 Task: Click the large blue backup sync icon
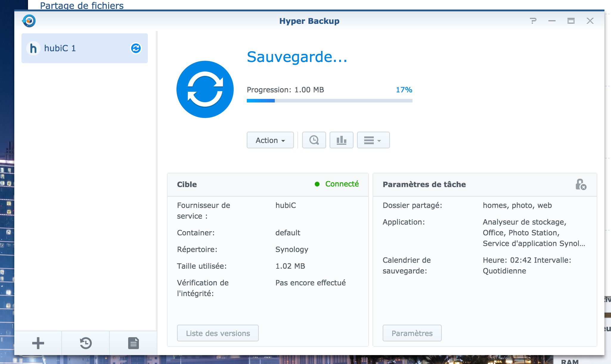[205, 89]
